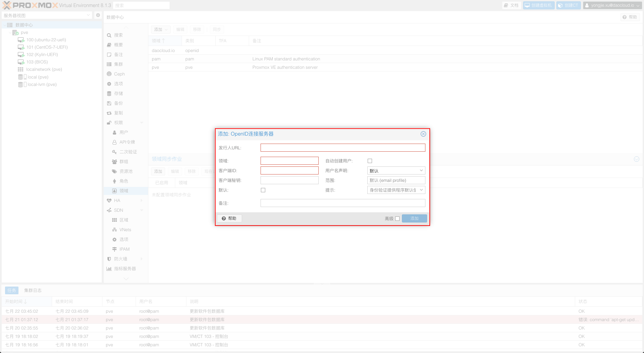Enable the 高级 checkbox in dialog footer

pyautogui.click(x=398, y=218)
